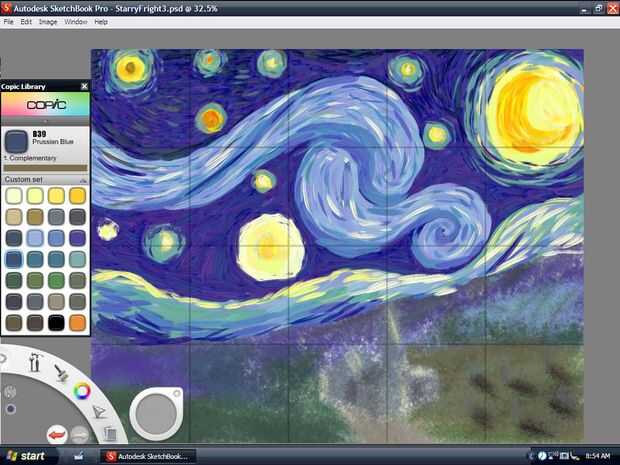Choose the orange swatch in Custom set
The width and height of the screenshot is (620, 465).
pos(77,323)
